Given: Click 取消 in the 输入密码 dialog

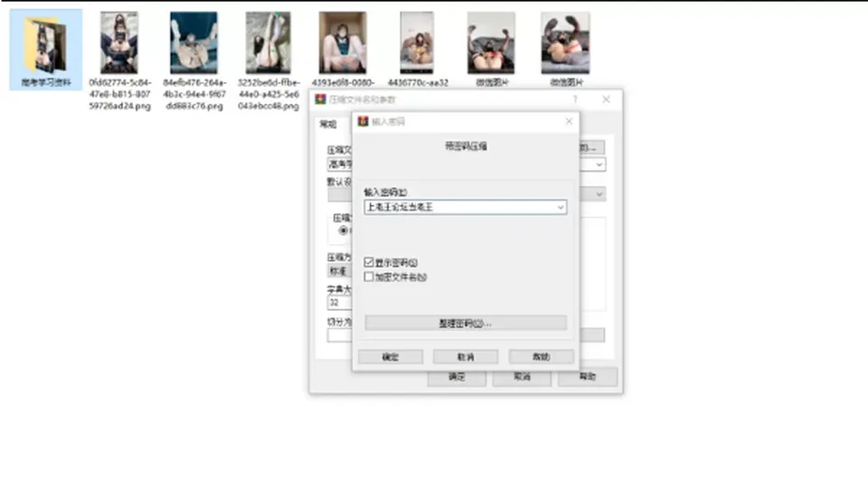Looking at the screenshot, I should [466, 357].
